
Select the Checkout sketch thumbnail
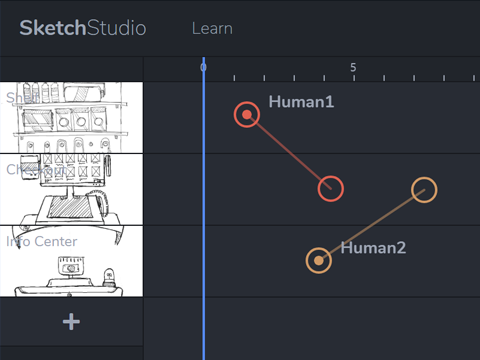(71, 189)
